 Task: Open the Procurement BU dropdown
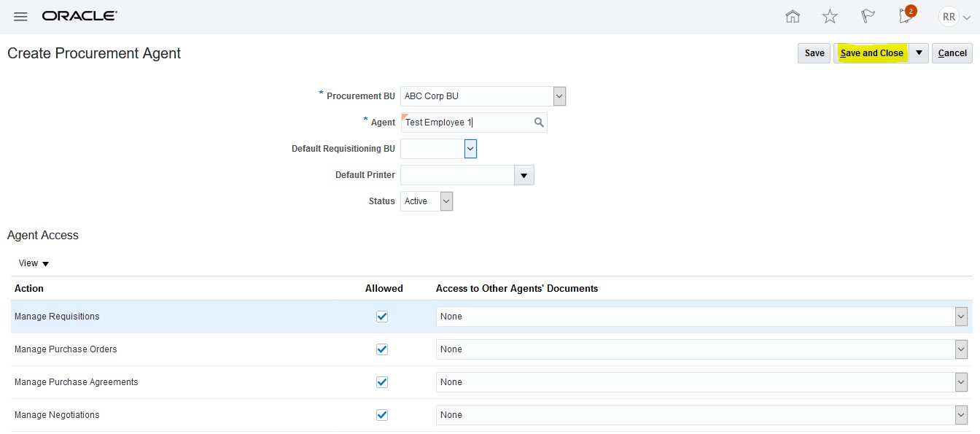click(559, 96)
